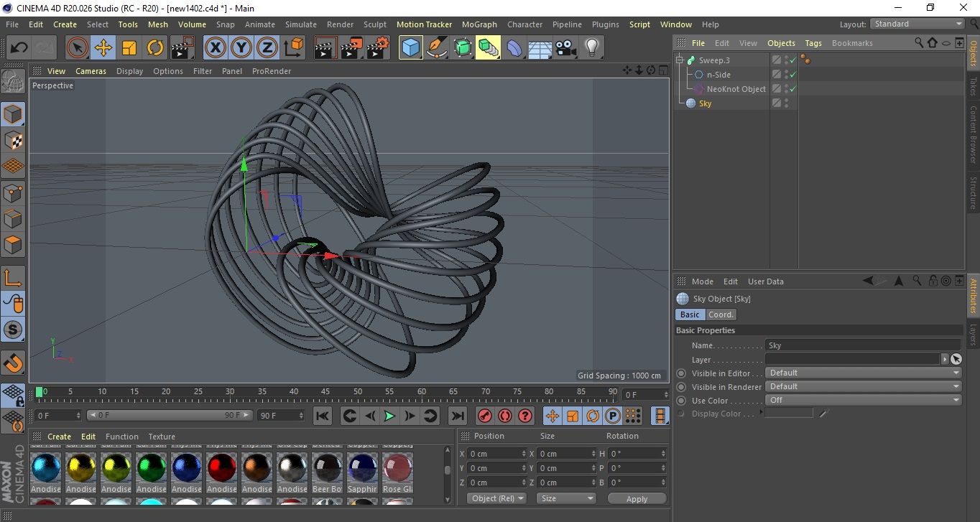Open the MoGraph menu

pyautogui.click(x=479, y=24)
